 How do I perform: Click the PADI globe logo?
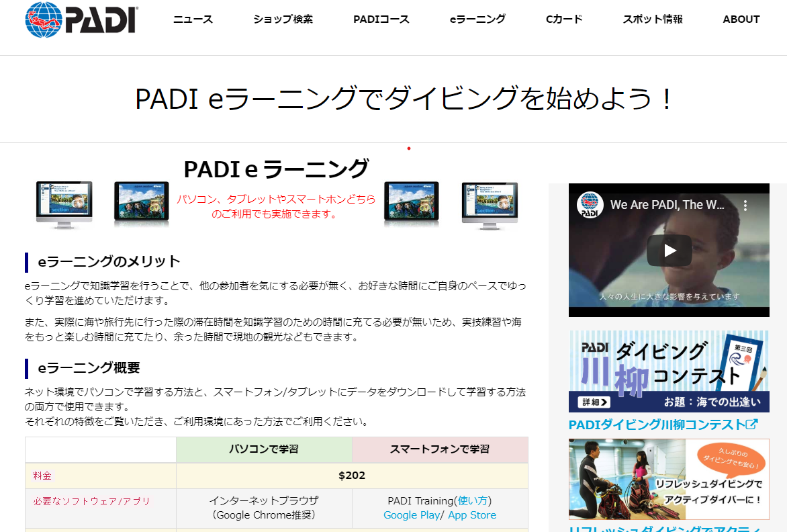pyautogui.click(x=81, y=19)
